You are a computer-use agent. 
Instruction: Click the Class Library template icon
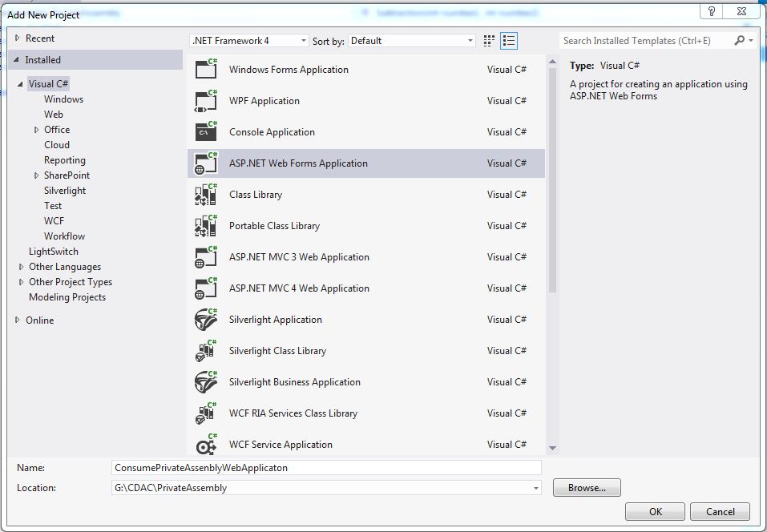coord(206,195)
